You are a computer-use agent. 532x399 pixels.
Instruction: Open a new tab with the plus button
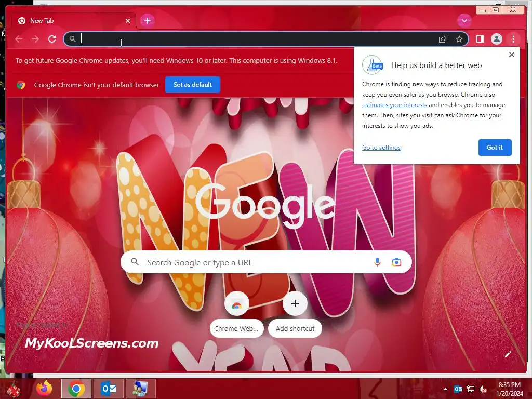coord(147,21)
